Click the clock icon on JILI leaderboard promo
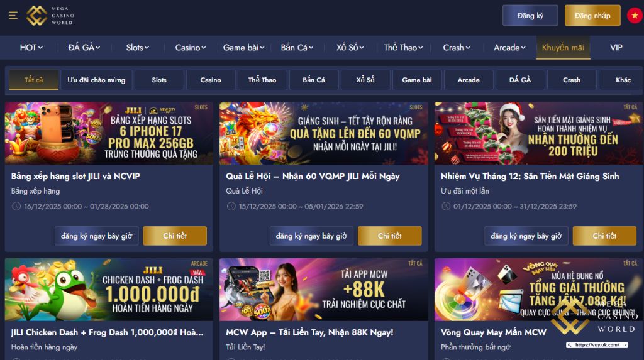 click(16, 207)
